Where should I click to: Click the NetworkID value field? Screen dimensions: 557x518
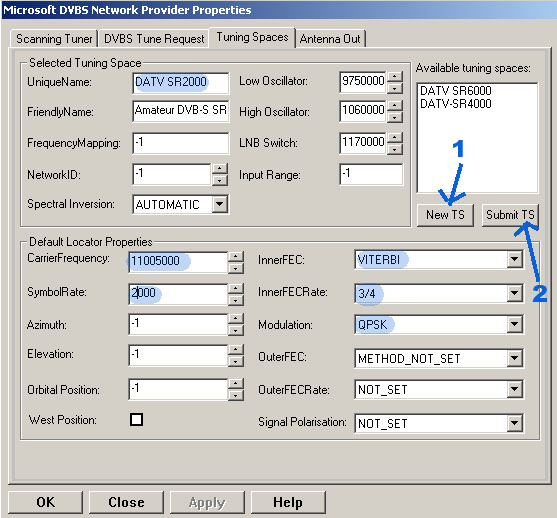coord(172,174)
